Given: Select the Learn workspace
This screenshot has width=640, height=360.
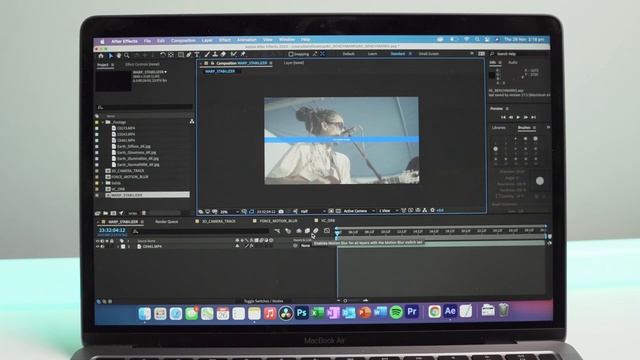Looking at the screenshot, I should [x=372, y=54].
